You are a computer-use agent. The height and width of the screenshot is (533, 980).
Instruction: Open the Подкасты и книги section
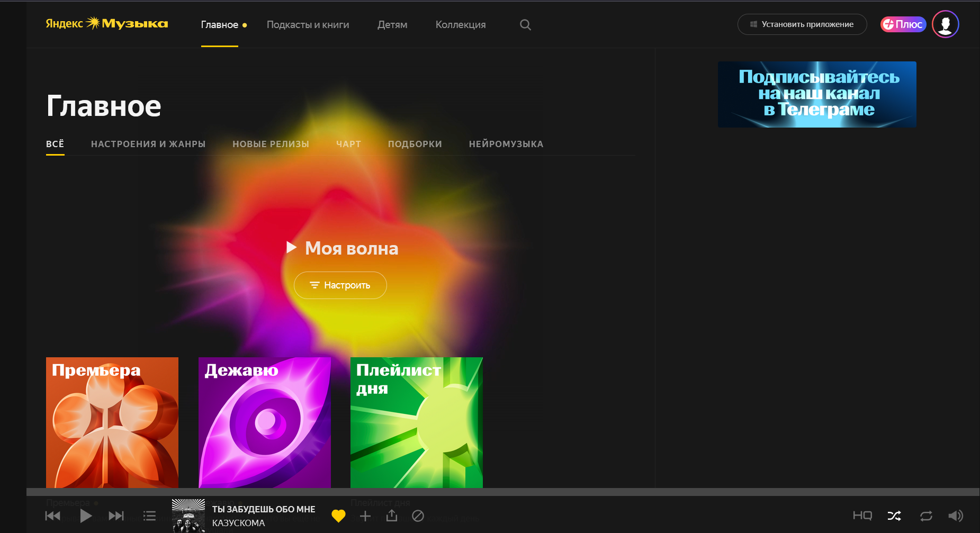pyautogui.click(x=308, y=24)
